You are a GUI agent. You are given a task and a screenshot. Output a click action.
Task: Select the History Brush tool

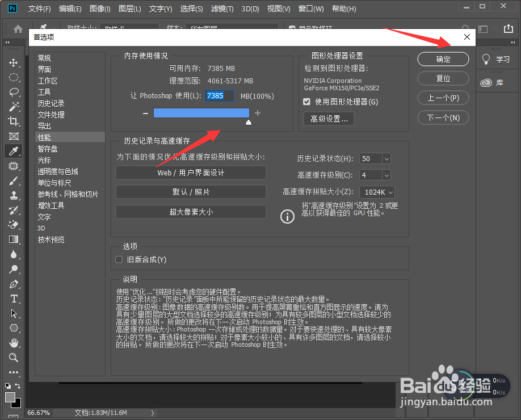tap(13, 210)
